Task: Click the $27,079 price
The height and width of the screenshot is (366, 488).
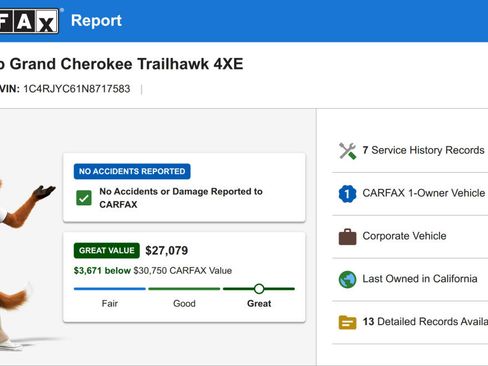Action: 167,251
